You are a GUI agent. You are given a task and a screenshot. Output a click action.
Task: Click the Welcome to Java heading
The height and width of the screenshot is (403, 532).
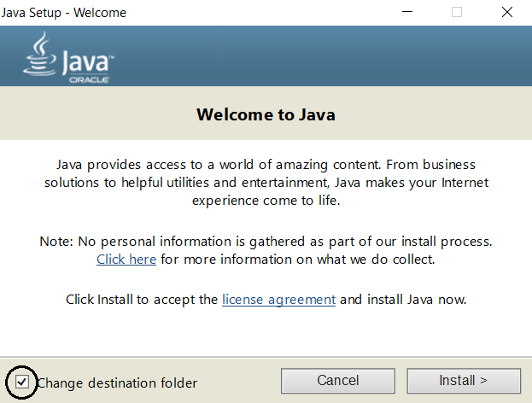pyautogui.click(x=266, y=114)
